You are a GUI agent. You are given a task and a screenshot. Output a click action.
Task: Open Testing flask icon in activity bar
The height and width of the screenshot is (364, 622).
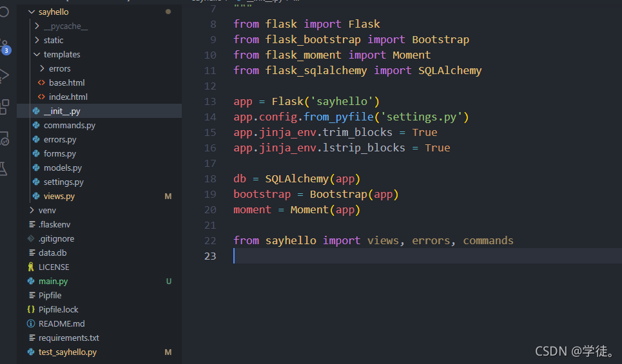(4, 169)
